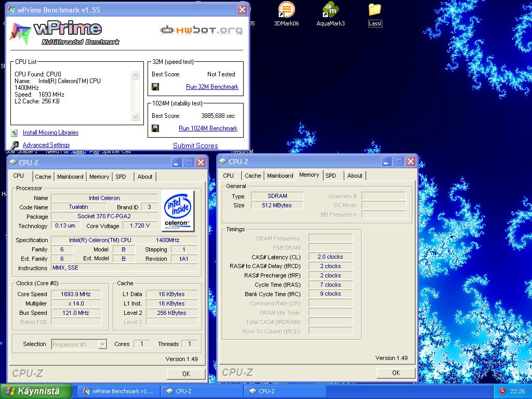Click the Instructions MMX, SSE field
Screen dimensions: 532x399
[124, 268]
